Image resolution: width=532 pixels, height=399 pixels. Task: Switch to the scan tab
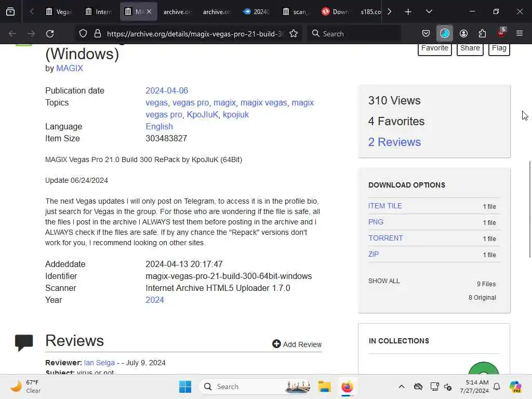tap(296, 11)
